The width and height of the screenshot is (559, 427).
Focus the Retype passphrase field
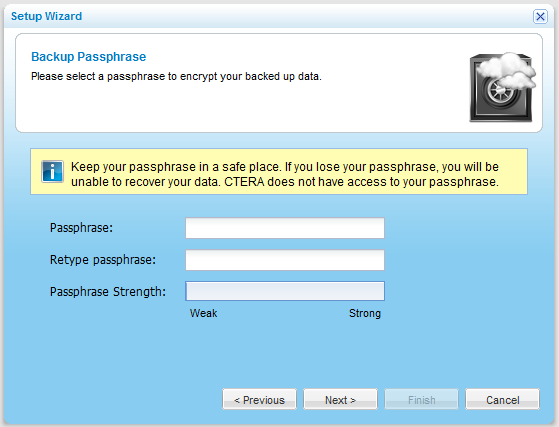[x=285, y=260]
